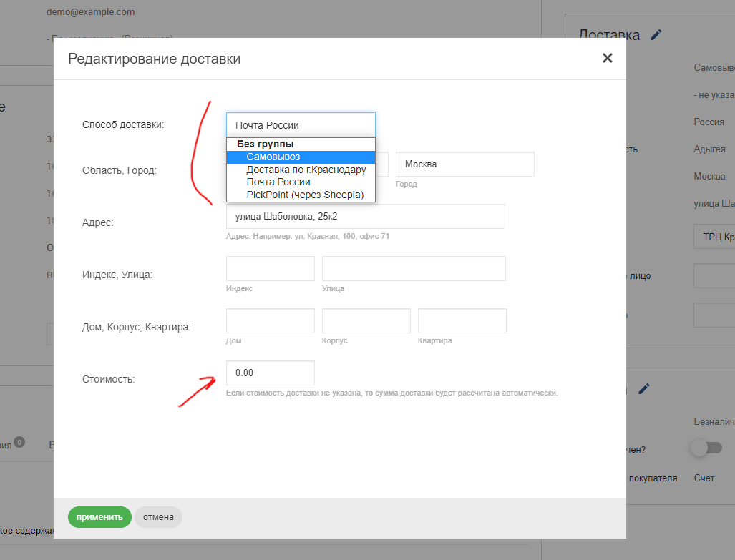Focus the Улица input field
Screen dimensions: 735x560
tap(414, 269)
